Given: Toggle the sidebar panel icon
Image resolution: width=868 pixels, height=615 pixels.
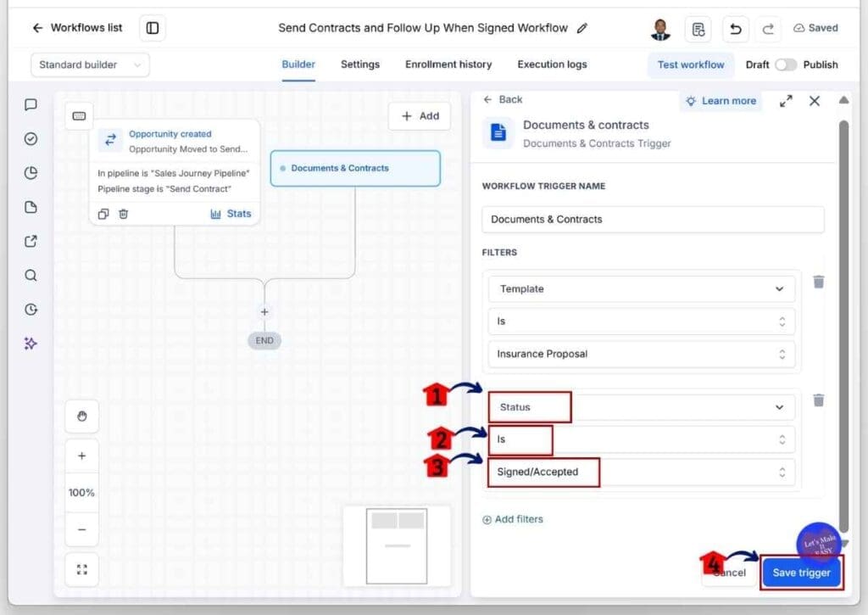Looking at the screenshot, I should tap(153, 28).
